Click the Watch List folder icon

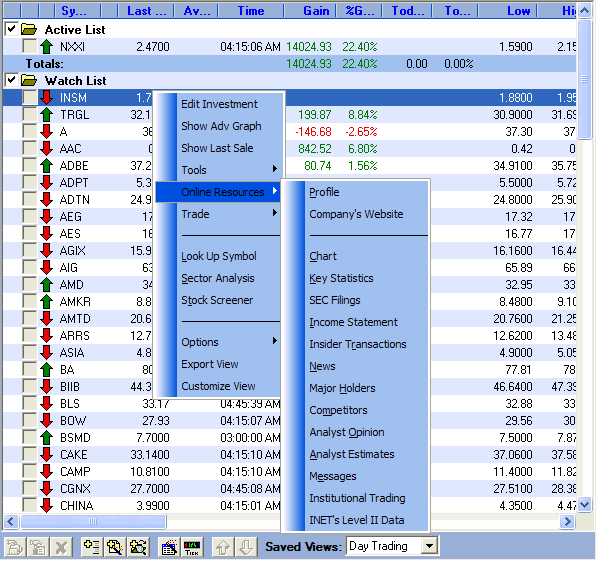pyautogui.click(x=29, y=80)
